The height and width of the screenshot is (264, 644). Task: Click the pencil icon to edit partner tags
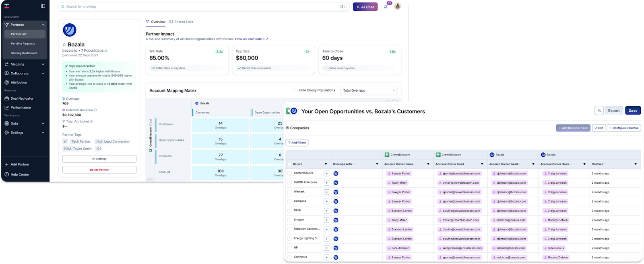coord(65,141)
